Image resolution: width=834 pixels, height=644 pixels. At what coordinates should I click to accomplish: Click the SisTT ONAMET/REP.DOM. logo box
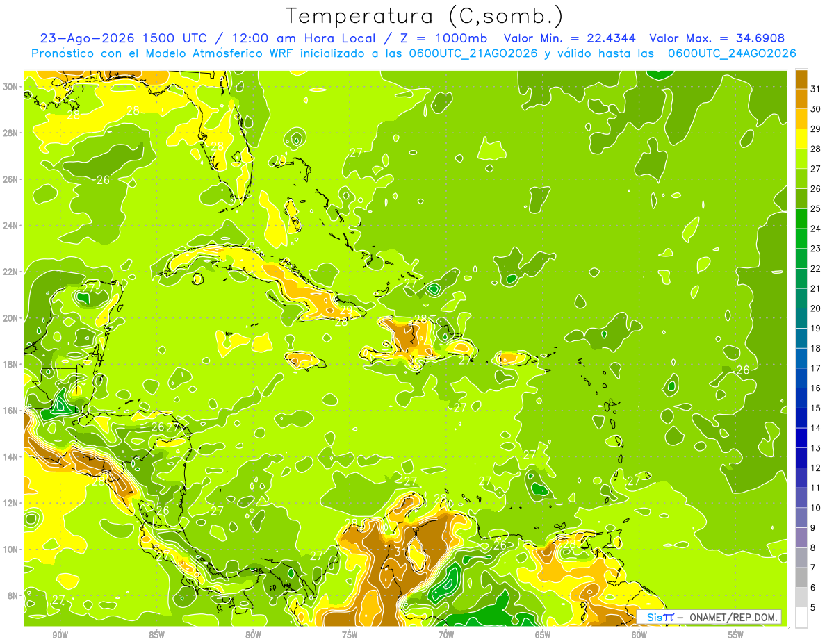pyautogui.click(x=709, y=617)
